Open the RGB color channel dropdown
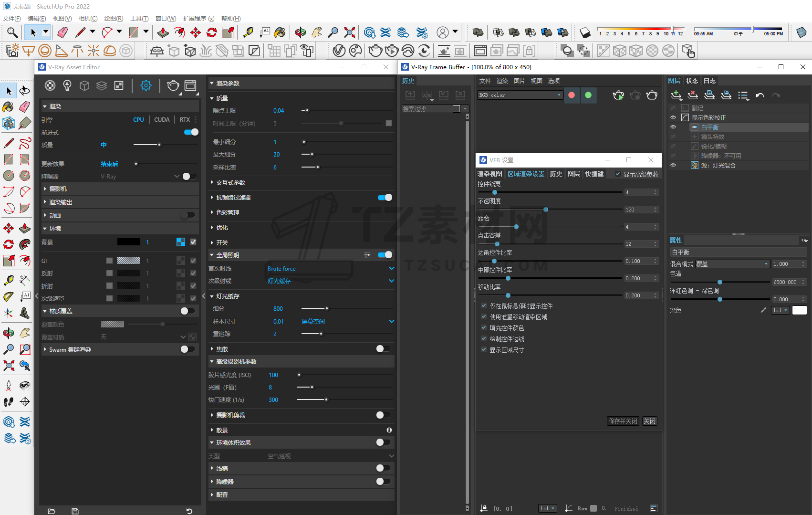The width and height of the screenshot is (812, 515). pyautogui.click(x=520, y=95)
